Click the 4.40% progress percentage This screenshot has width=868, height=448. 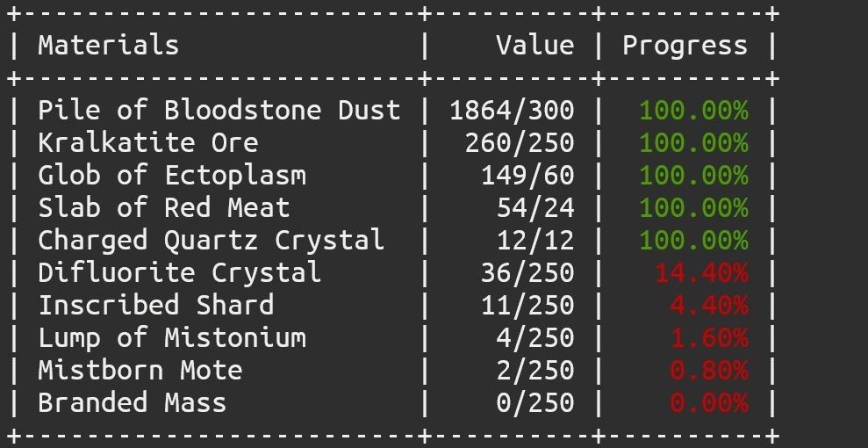(x=709, y=306)
